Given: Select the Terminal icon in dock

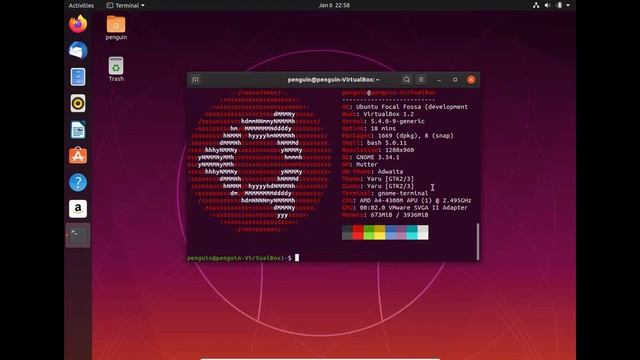Looking at the screenshot, I should [x=78, y=235].
